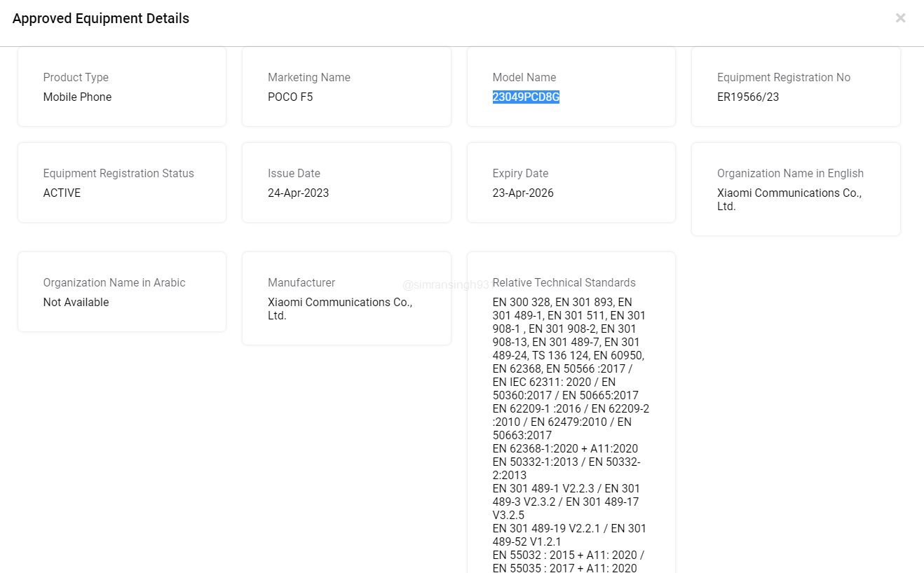
Task: Click the "Organization Name in Arabic" label
Action: coord(114,283)
